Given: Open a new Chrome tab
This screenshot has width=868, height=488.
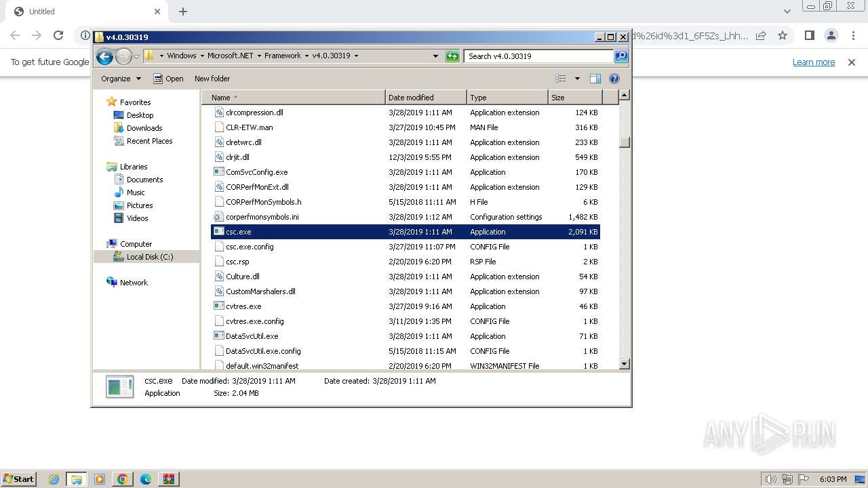Looking at the screenshot, I should 183,12.
